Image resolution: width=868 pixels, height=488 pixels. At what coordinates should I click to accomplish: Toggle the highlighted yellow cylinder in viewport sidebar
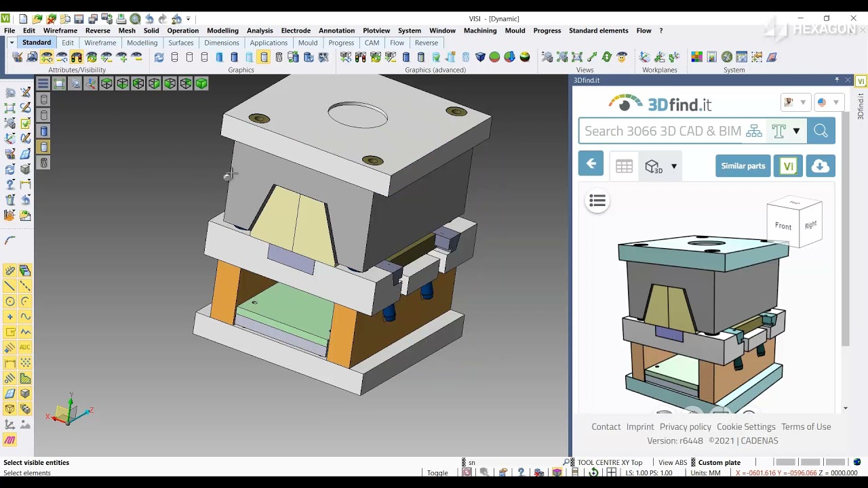click(x=44, y=147)
